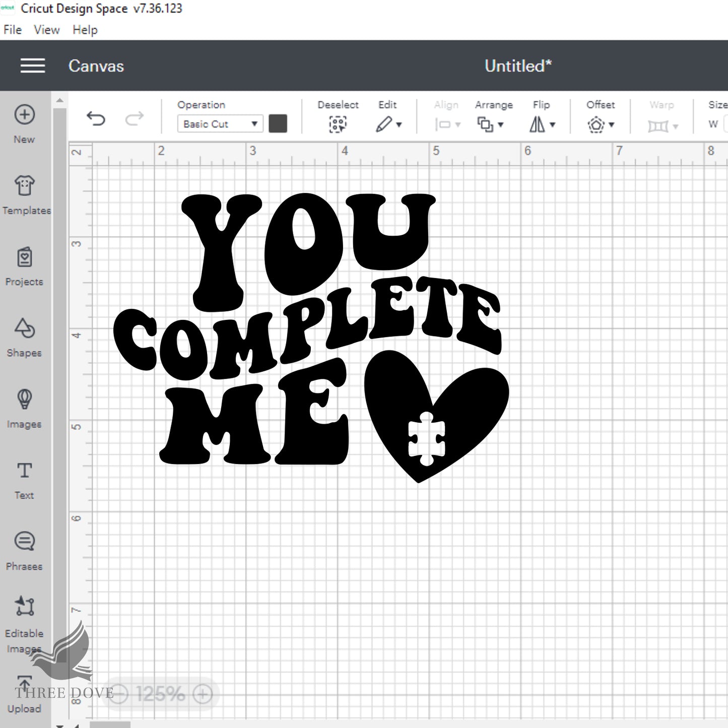Open the Help menu
The width and height of the screenshot is (728, 728).
pos(85,30)
